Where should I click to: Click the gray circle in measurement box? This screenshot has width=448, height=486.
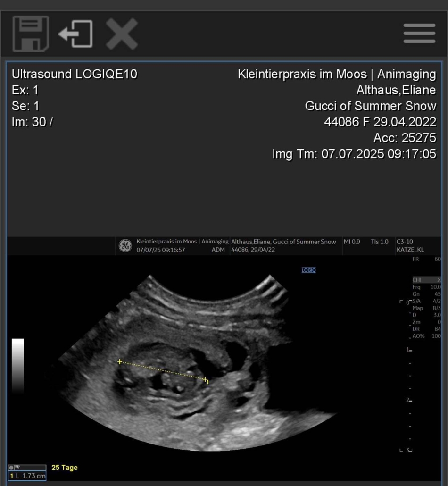click(12, 468)
